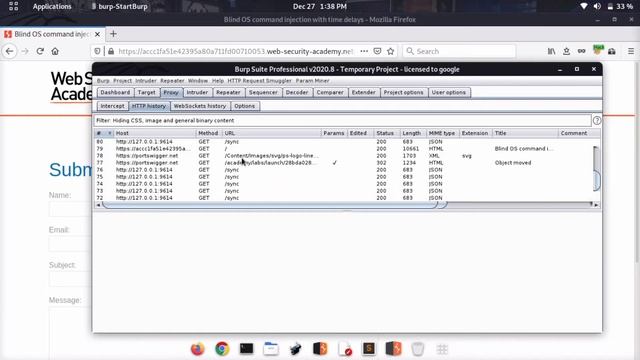Screen dimensions: 640x360
Task: Open the HTTP Request Smuggler menu
Action: point(260,81)
